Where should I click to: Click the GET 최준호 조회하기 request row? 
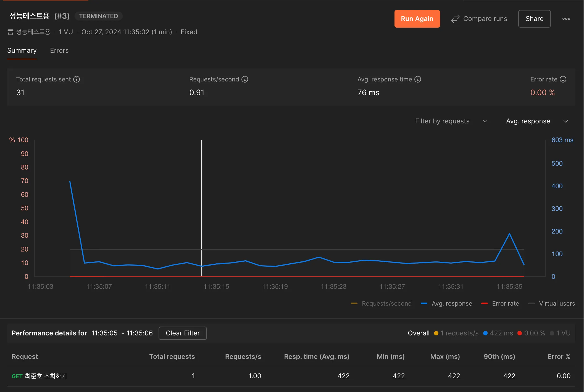pyautogui.click(x=39, y=376)
